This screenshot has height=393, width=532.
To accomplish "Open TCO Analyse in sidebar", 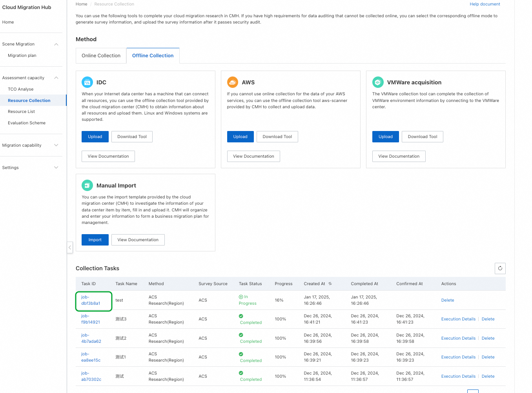I will [21, 89].
